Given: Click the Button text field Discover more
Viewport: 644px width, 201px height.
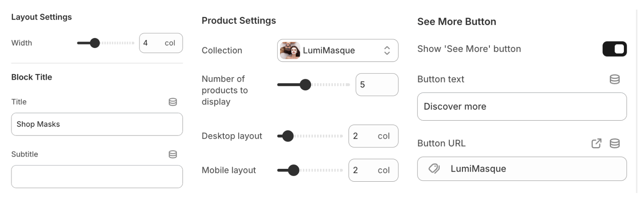Looking at the screenshot, I should [x=522, y=107].
